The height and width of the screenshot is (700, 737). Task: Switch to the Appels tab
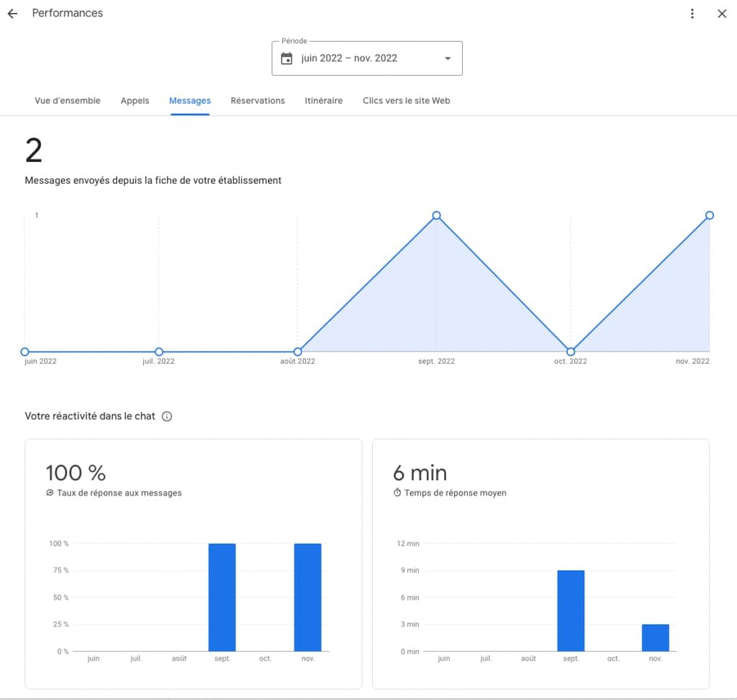tap(135, 101)
